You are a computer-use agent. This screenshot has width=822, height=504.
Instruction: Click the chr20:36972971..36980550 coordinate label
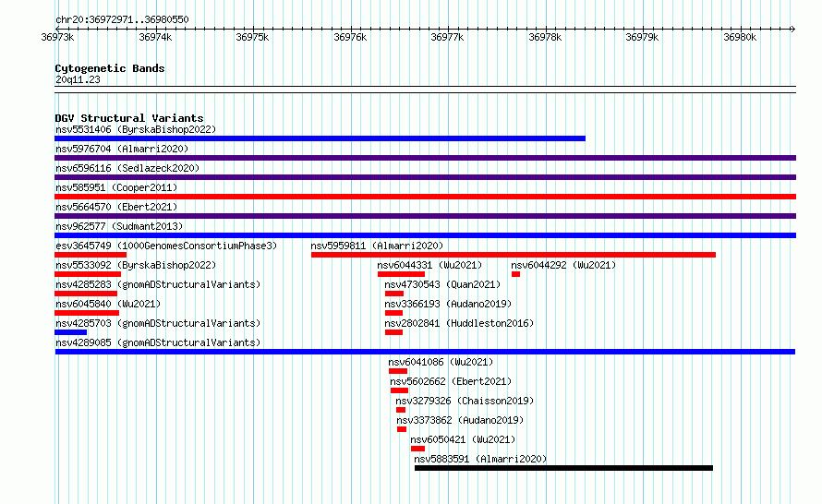click(x=122, y=19)
